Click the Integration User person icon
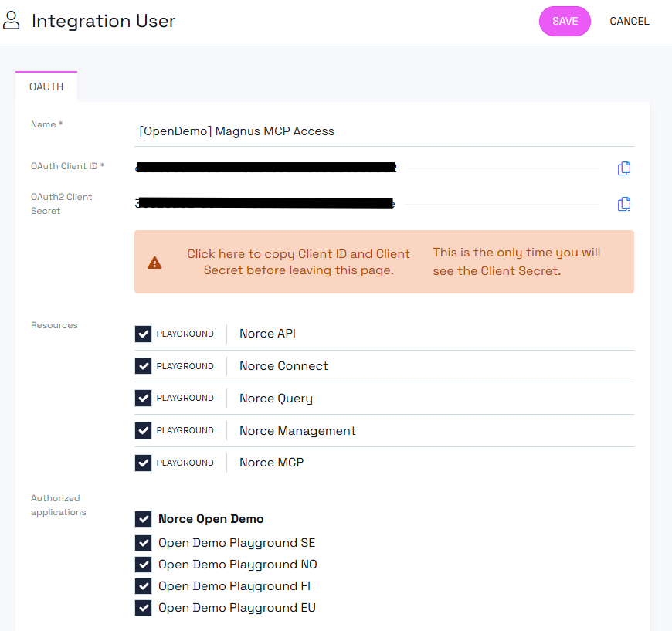The image size is (672, 631). coord(11,21)
